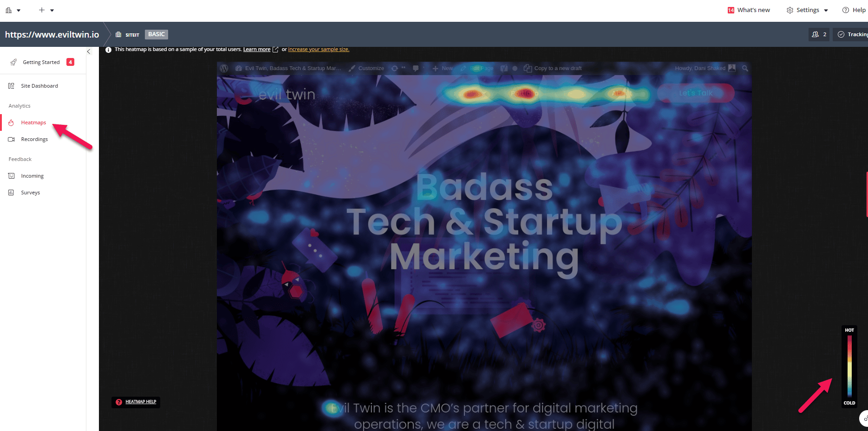
Task: Click the hot-cold color scale legend
Action: pyautogui.click(x=849, y=367)
